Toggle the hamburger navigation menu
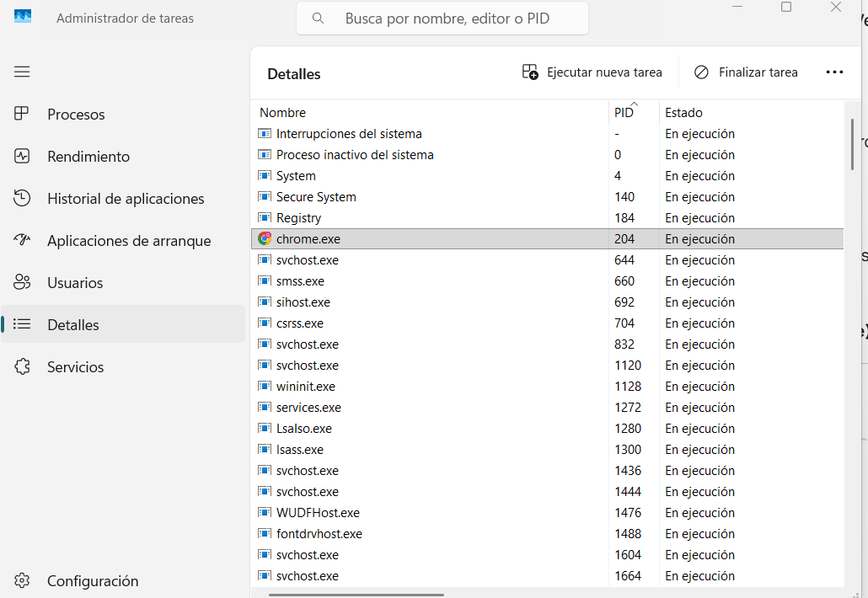The height and width of the screenshot is (598, 868). click(22, 72)
